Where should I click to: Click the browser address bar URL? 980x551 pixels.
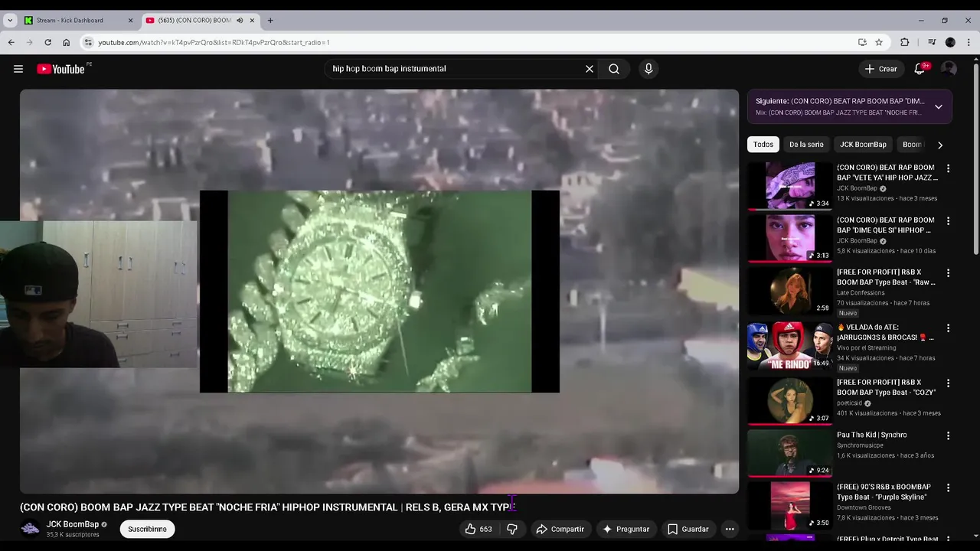[214, 42]
